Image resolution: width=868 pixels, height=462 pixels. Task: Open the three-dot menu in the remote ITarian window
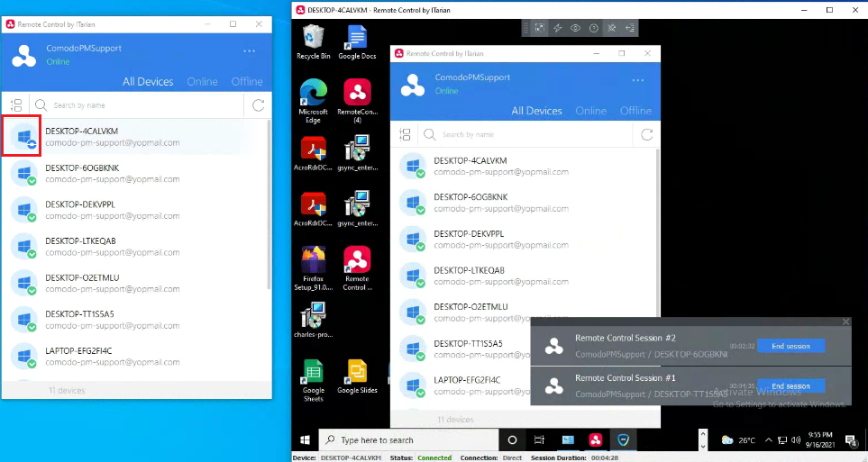[638, 81]
